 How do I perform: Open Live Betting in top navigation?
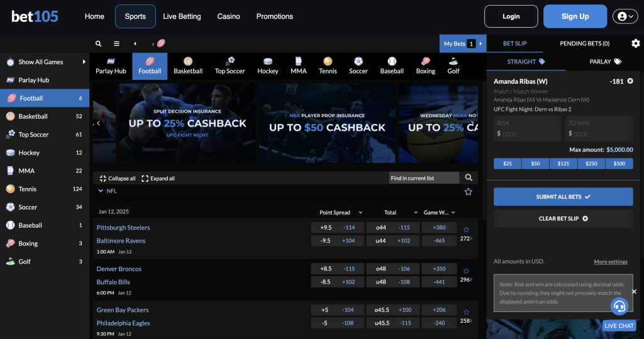[x=182, y=16]
